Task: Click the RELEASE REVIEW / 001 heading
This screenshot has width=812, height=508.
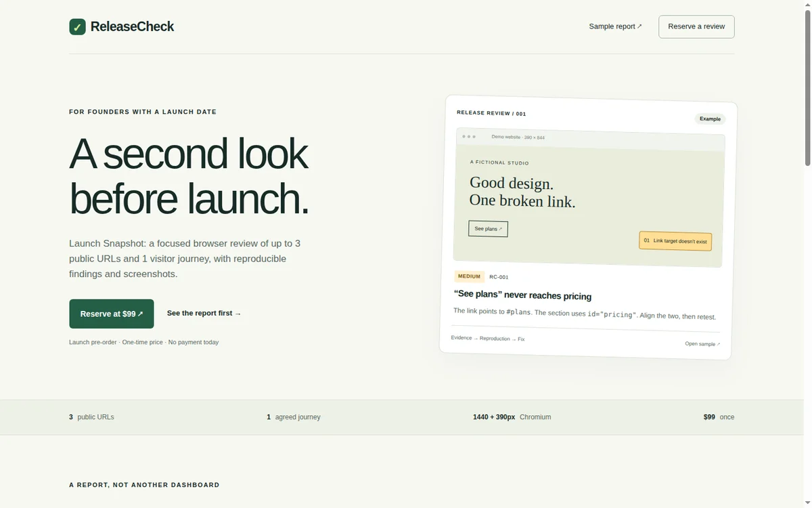Action: coord(491,113)
